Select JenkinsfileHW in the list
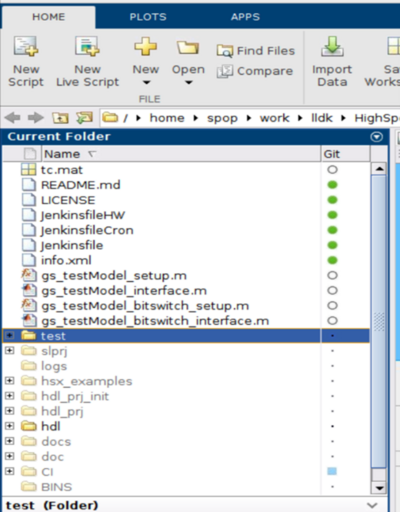Screen dimensions: 400x512 pos(83,215)
